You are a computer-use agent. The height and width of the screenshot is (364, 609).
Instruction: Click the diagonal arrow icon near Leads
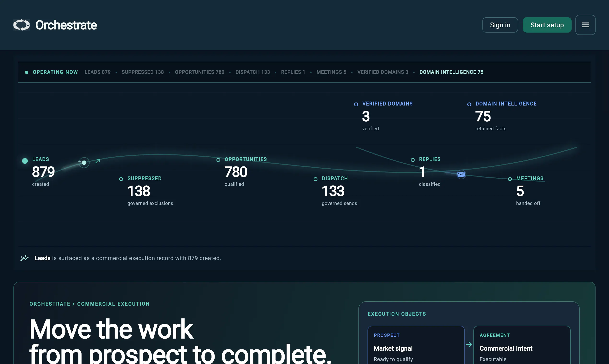tap(98, 161)
